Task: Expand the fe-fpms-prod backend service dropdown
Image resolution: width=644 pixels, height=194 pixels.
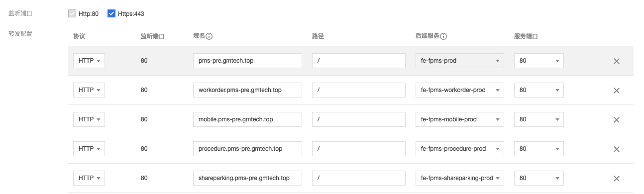Action: (460, 61)
